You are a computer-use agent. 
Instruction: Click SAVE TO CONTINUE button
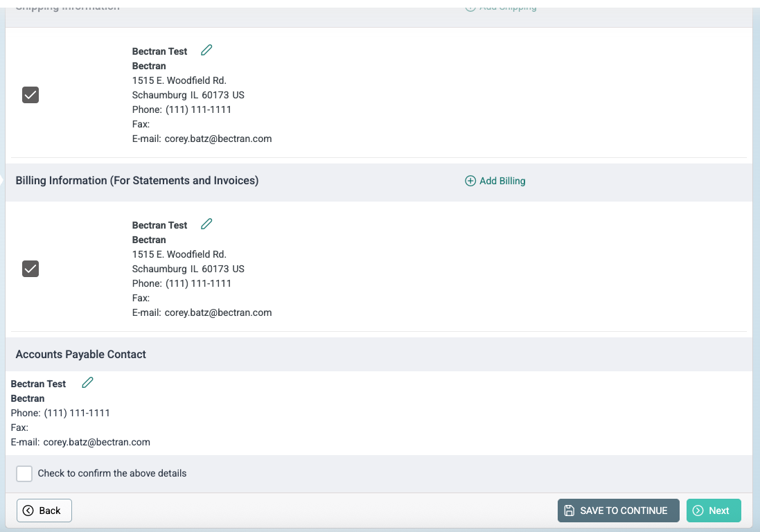point(619,511)
